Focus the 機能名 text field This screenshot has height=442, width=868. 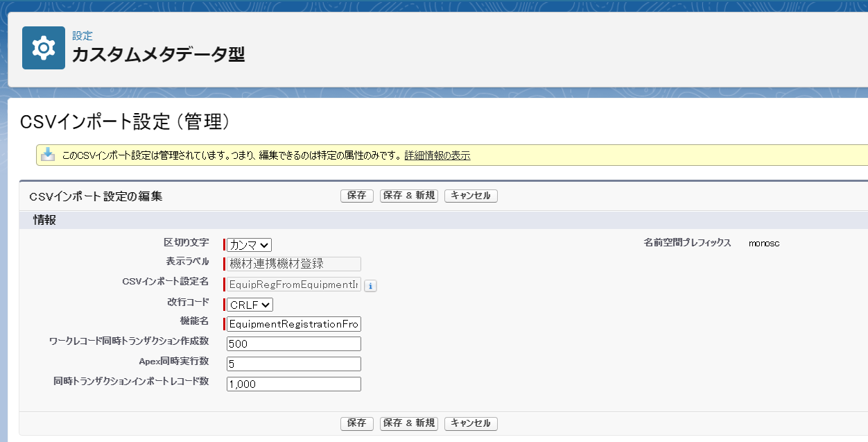(x=294, y=324)
